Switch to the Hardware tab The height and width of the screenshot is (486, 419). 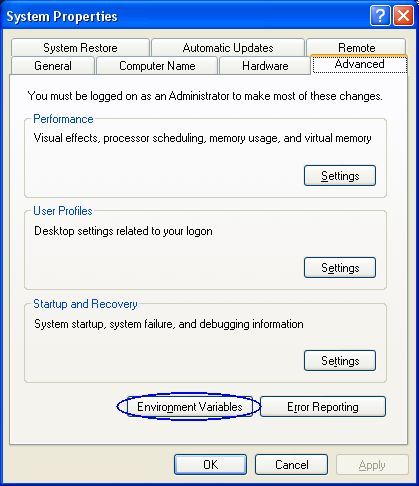(265, 66)
